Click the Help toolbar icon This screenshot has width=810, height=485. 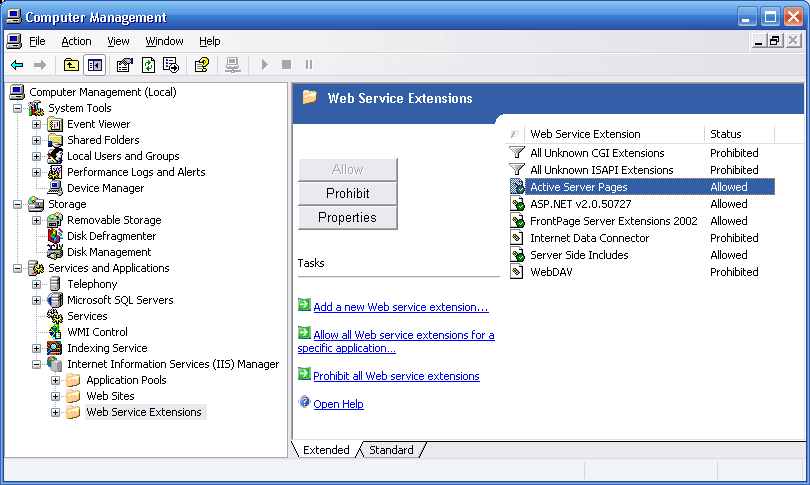201,65
